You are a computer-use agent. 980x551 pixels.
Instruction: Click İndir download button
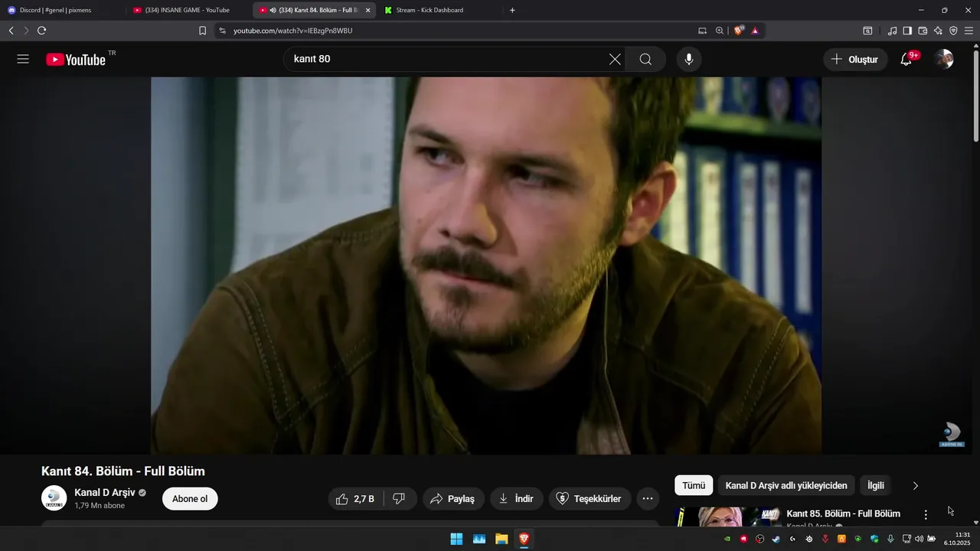(x=517, y=499)
